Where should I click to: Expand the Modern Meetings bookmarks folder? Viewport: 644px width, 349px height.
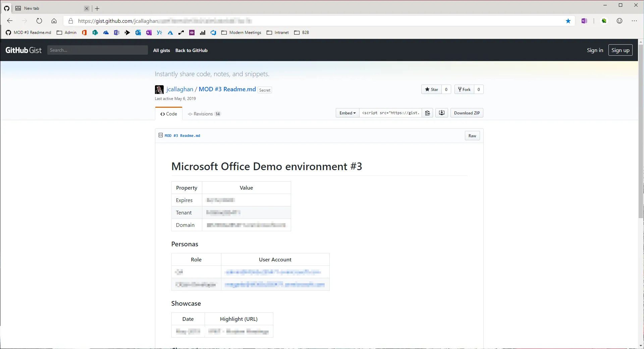pyautogui.click(x=241, y=33)
